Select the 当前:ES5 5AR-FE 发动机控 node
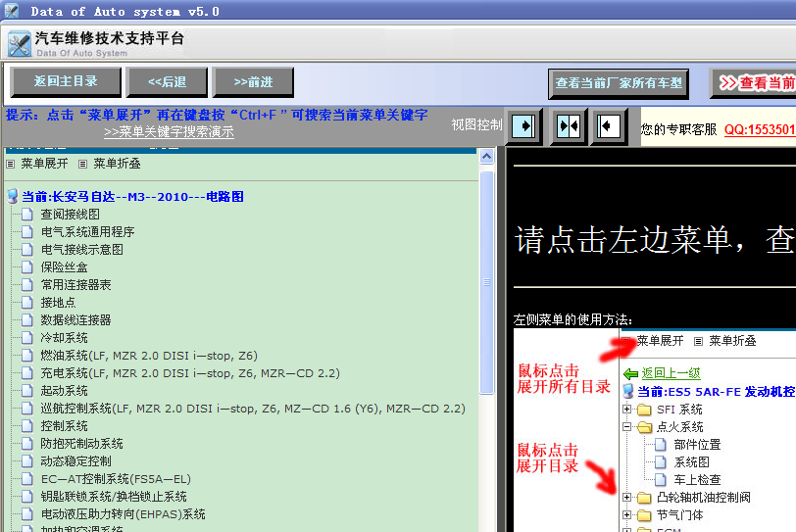The height and width of the screenshot is (532, 796). tap(717, 392)
